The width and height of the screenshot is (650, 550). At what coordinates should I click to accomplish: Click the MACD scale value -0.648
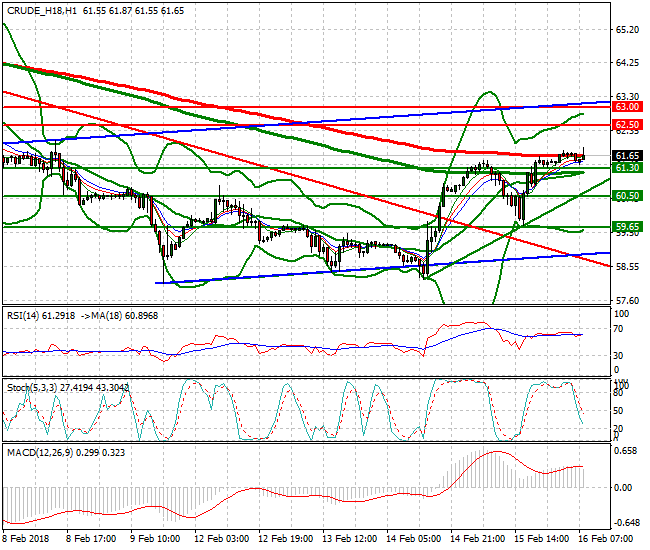coord(626,523)
